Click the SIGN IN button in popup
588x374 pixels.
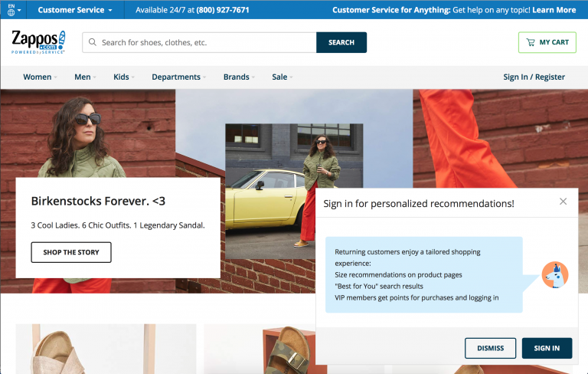point(547,348)
